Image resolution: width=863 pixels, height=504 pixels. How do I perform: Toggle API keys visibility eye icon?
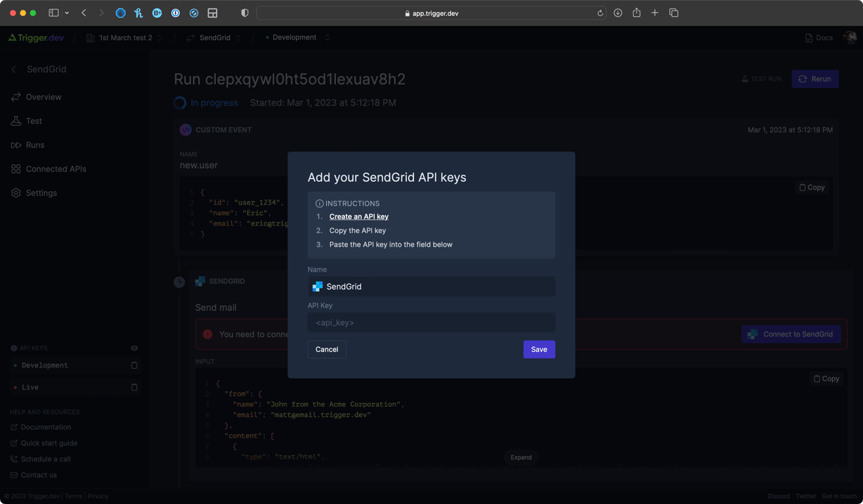tap(134, 348)
